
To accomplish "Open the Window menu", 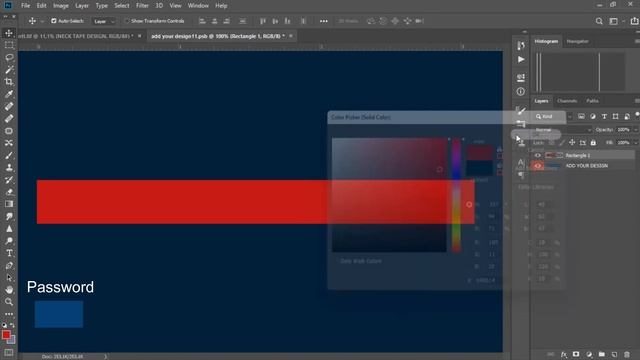I will pyautogui.click(x=198, y=6).
